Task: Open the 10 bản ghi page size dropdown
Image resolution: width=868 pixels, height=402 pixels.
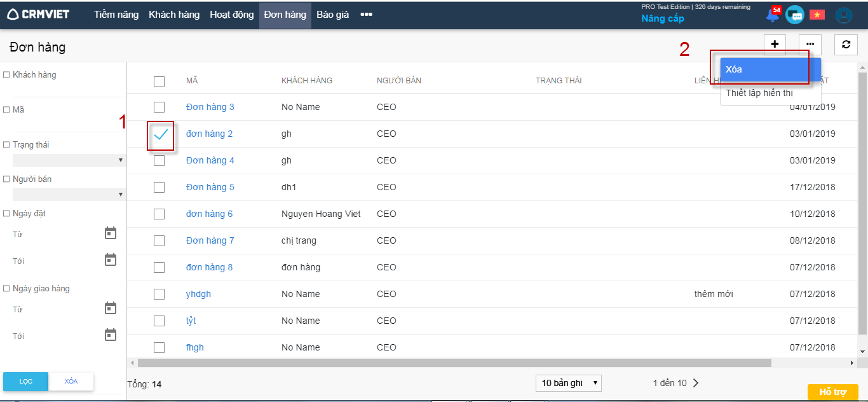Action: click(568, 383)
